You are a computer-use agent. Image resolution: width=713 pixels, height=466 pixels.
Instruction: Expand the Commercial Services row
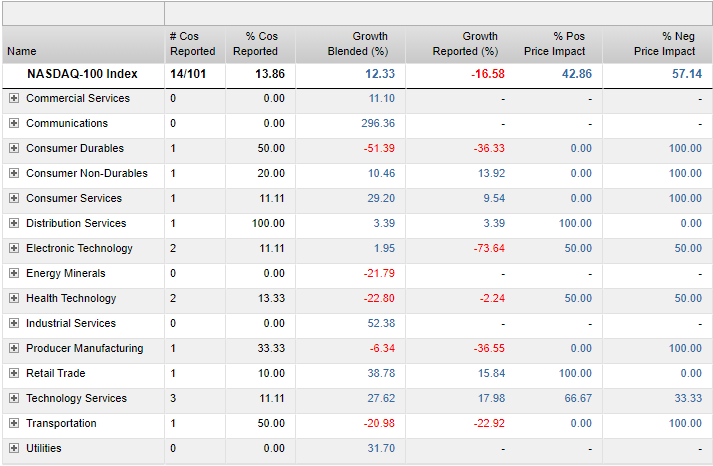[14, 98]
